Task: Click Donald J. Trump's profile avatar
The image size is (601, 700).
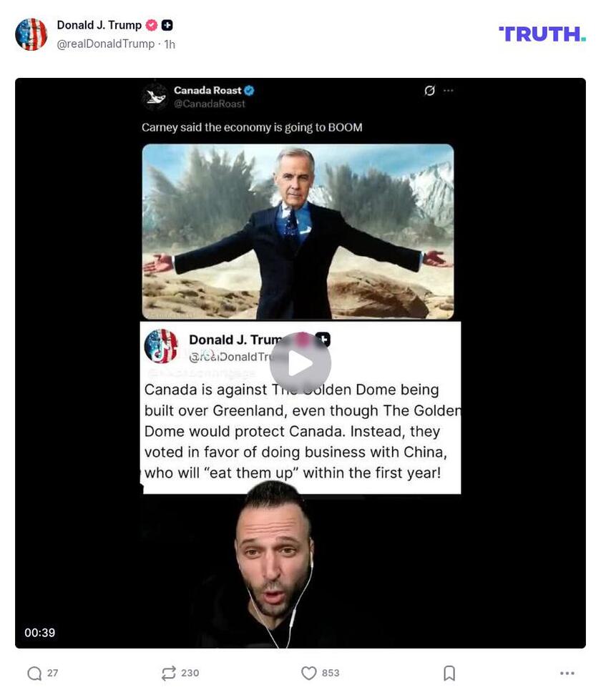Action: (31, 34)
